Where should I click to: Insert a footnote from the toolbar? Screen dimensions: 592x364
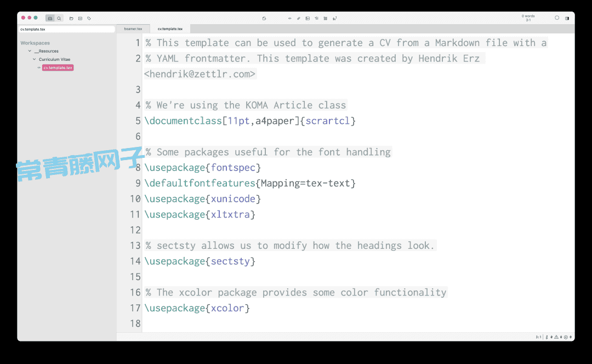tap(334, 18)
